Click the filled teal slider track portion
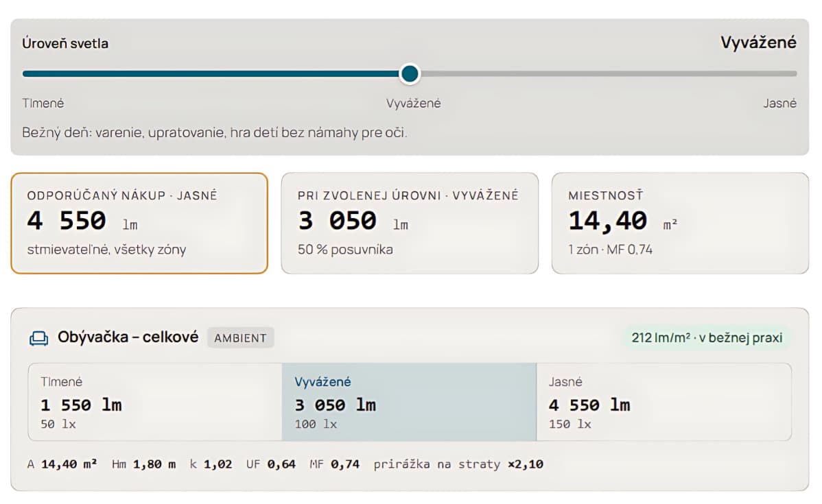 point(211,74)
